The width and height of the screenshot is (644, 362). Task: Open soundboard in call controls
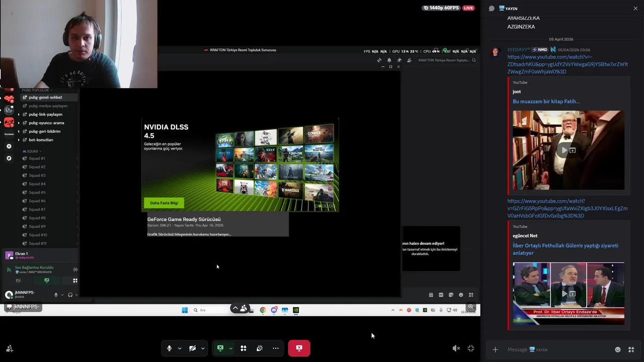pos(260,348)
